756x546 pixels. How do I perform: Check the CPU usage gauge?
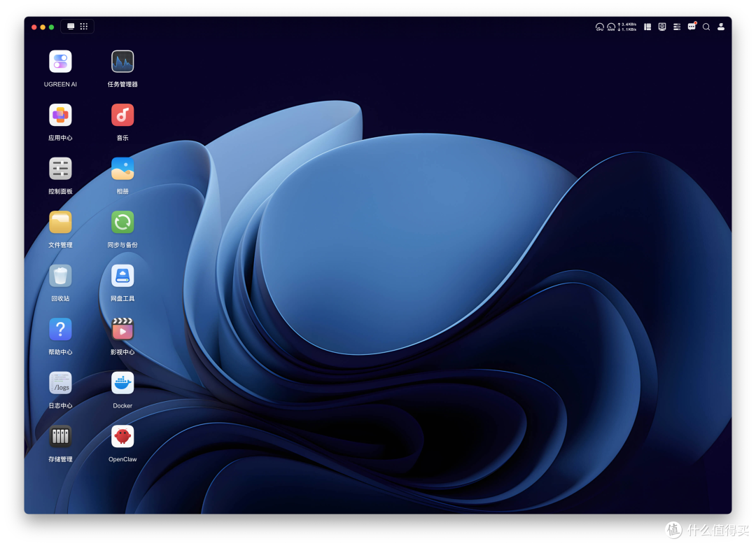tap(599, 27)
